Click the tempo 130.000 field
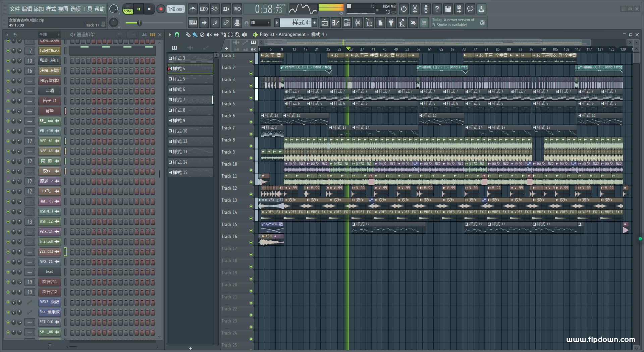This screenshot has height=352, width=644. (x=175, y=9)
